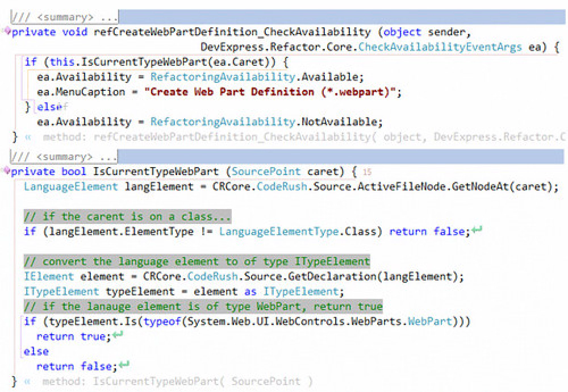The width and height of the screenshot is (568, 392).
Task: Click 'return true;' statement
Action: click(x=73, y=336)
